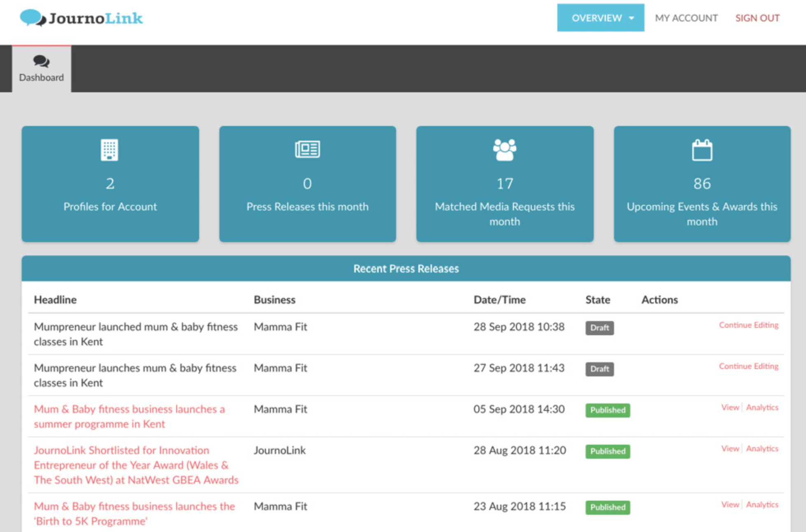Open Analytics for 23 Aug 2018 release
Screen dimensions: 806x532
pyautogui.click(x=762, y=504)
